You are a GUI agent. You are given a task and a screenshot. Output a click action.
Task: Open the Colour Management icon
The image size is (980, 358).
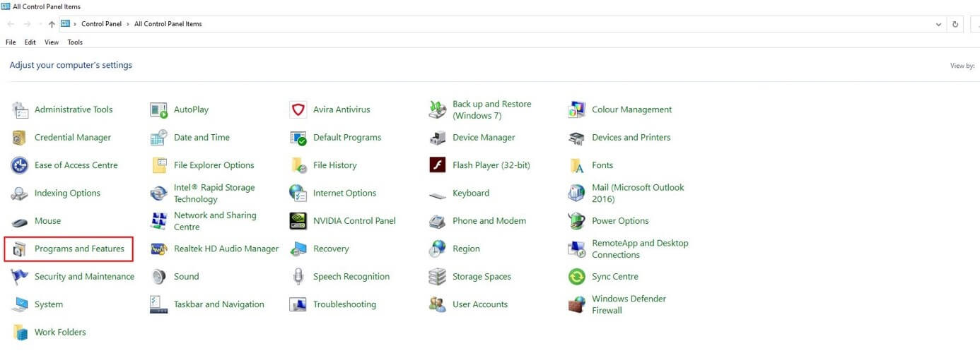pyautogui.click(x=577, y=109)
